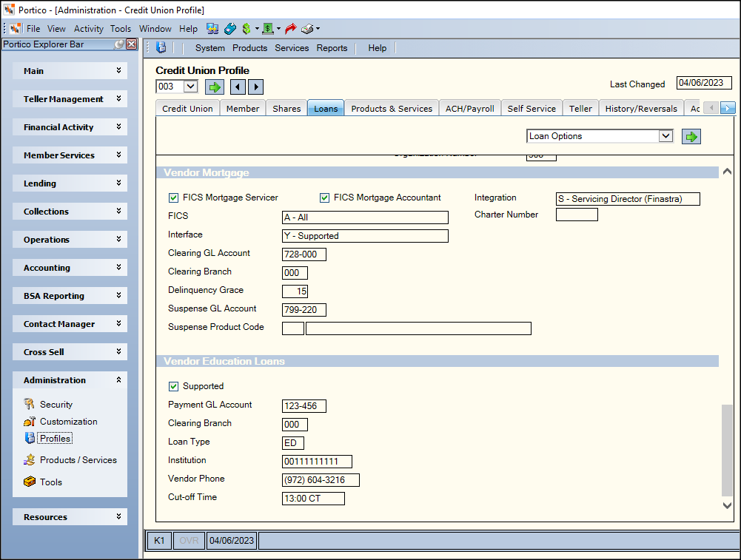Click scroll up arrow of profile panel
Screen dimensions: 741x560
click(x=727, y=172)
